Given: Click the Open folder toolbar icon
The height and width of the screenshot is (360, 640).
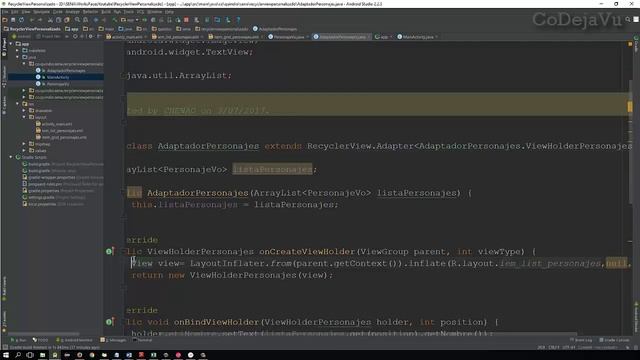Looking at the screenshot, I should click(x=4, y=20).
